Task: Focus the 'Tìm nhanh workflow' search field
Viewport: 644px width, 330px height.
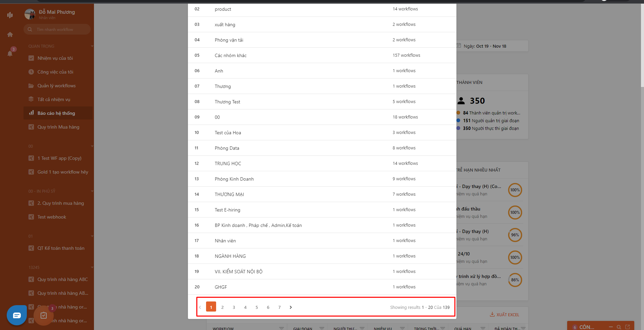Action: [57, 30]
